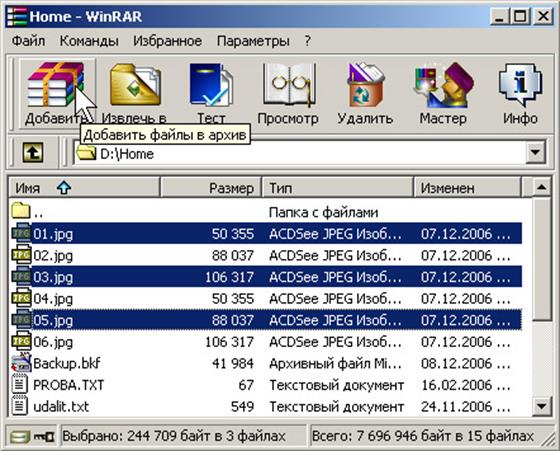The height and width of the screenshot is (451, 560).
Task: Select file name PROBA.TXT
Action: [x=69, y=385]
